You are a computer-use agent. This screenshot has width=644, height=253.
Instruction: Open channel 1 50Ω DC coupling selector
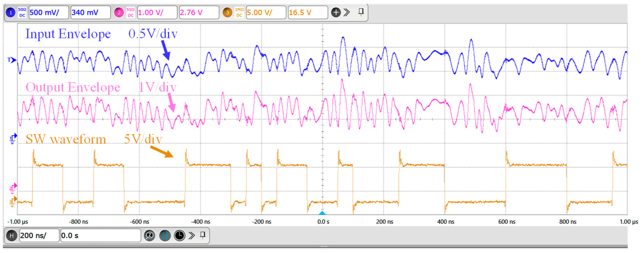point(22,13)
